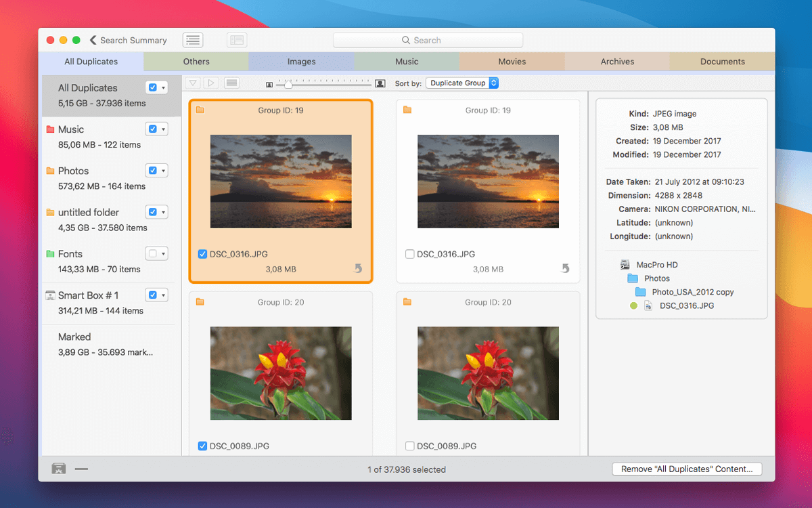Open the Photos row dropdown arrow
This screenshot has width=812, height=508.
163,171
